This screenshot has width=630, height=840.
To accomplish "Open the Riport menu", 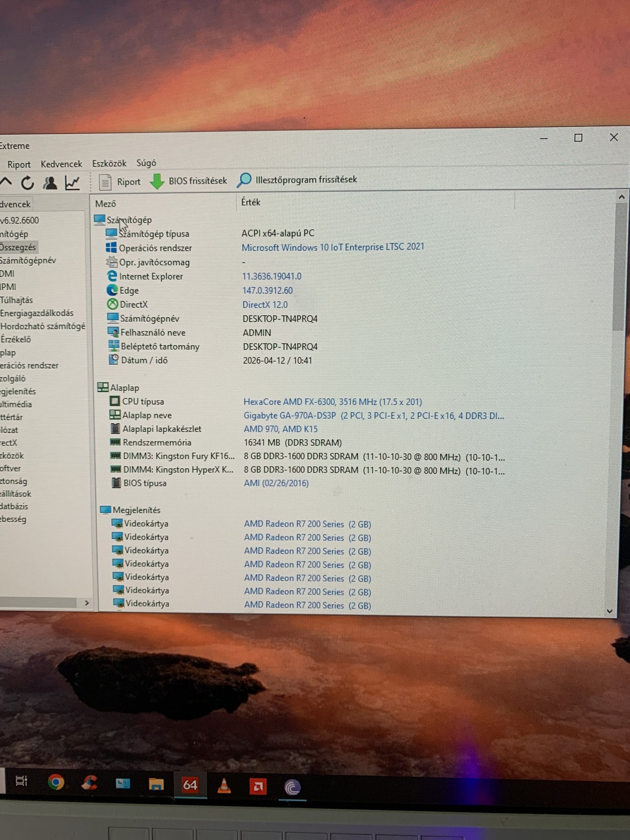I will (19, 164).
